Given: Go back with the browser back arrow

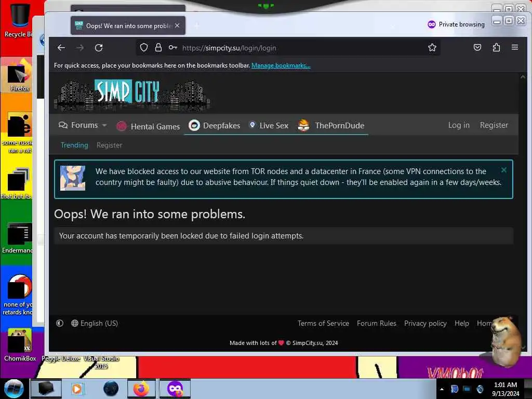Looking at the screenshot, I should tap(61, 48).
